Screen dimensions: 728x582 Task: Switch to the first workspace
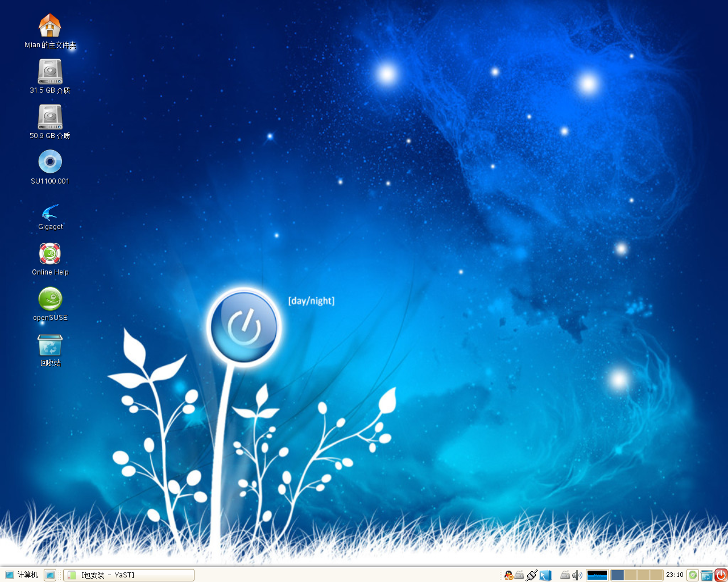617,575
